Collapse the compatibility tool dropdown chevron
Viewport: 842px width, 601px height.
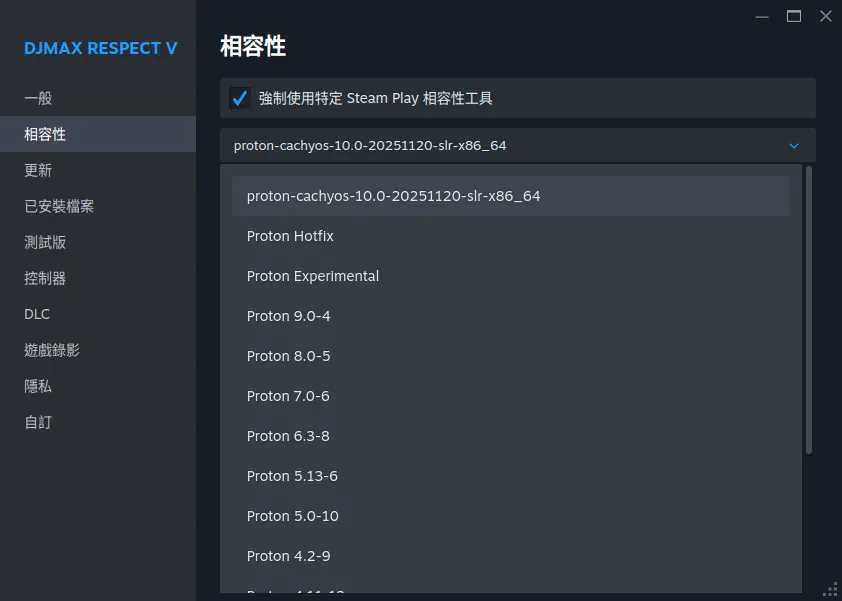[x=794, y=146]
